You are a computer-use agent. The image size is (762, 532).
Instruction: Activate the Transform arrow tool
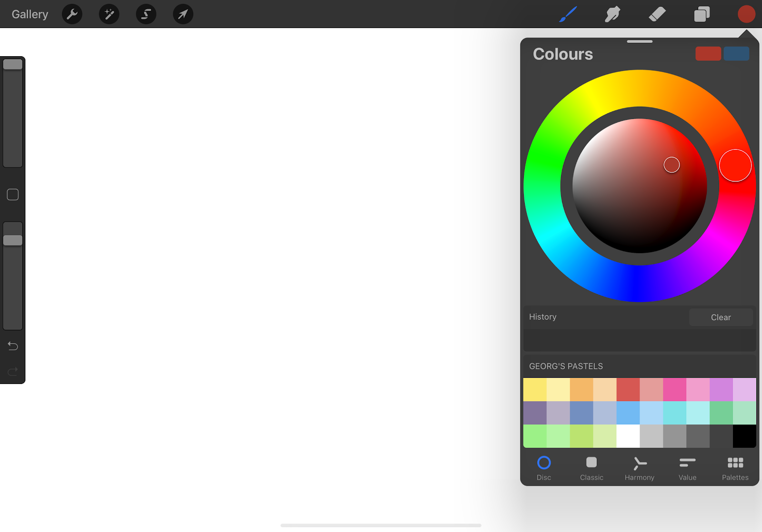(183, 14)
